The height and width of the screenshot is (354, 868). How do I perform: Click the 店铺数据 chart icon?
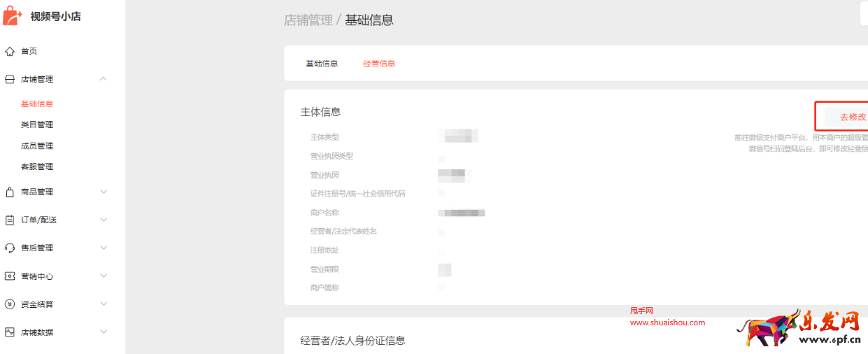click(x=10, y=332)
